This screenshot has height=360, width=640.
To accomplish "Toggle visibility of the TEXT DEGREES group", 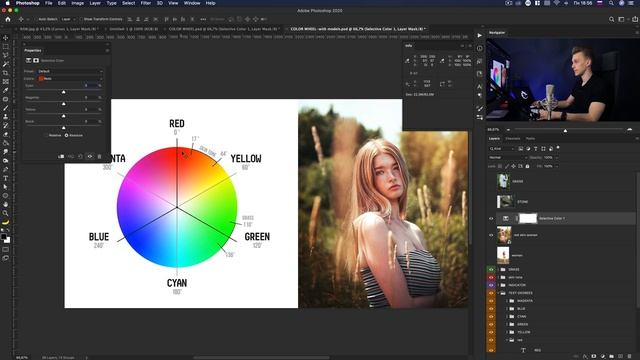I will point(491,293).
